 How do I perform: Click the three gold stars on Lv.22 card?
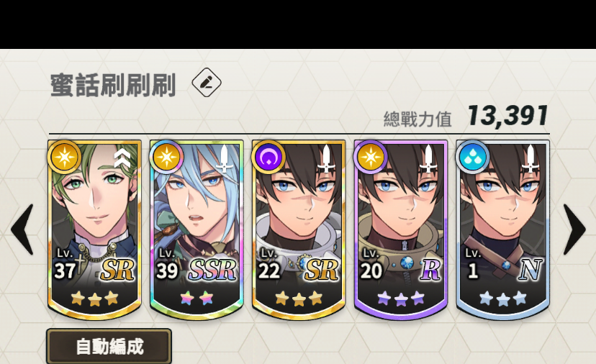pos(299,299)
